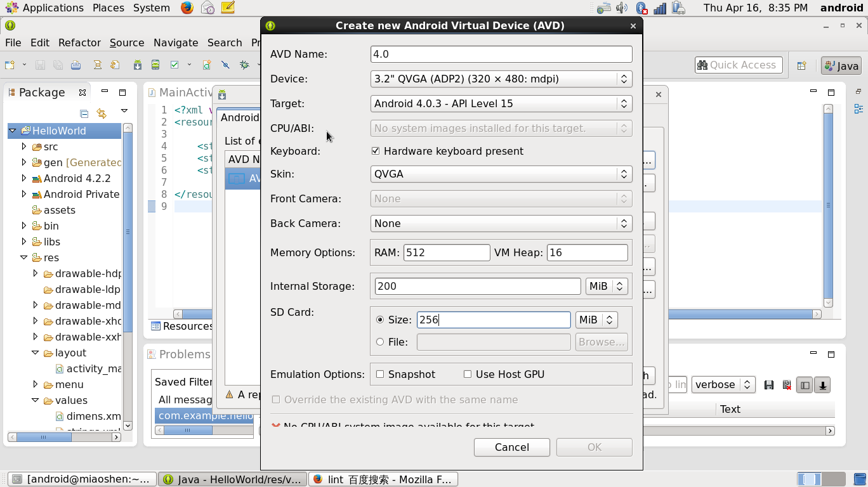Launch Firefox from the top panel

(x=187, y=8)
